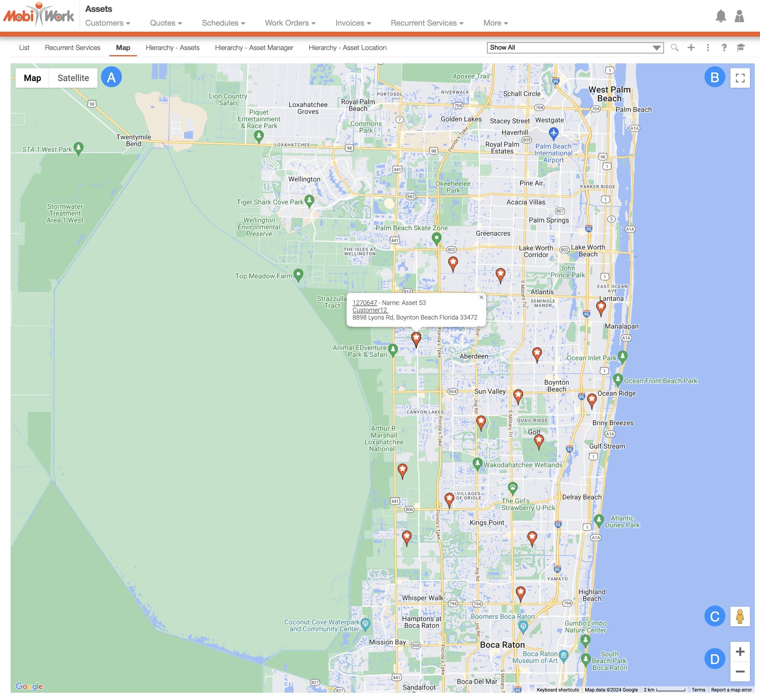Viewport: 760px width, 700px height.
Task: Open the user profile icon
Action: pyautogui.click(x=739, y=16)
